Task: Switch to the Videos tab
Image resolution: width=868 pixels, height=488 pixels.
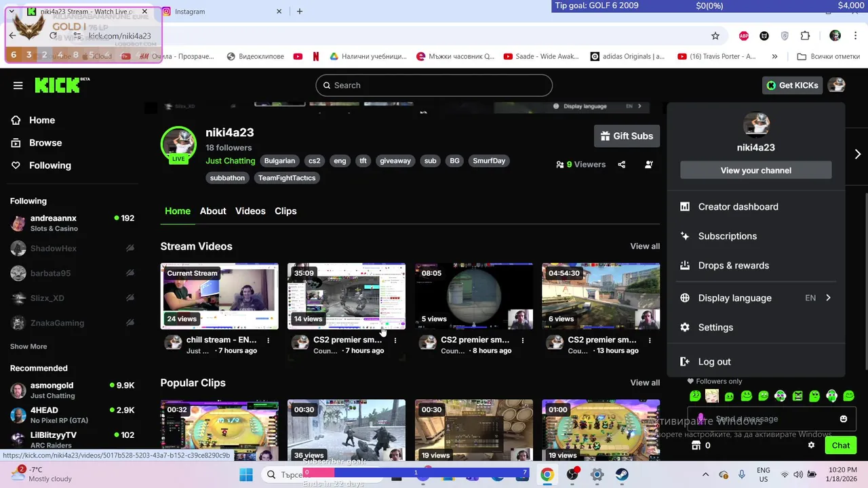Action: pos(250,211)
